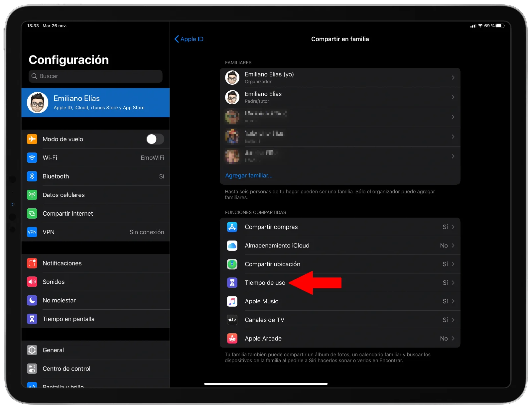The image size is (532, 409).
Task: Tap the Wi-Fi settings icon
Action: (32, 157)
